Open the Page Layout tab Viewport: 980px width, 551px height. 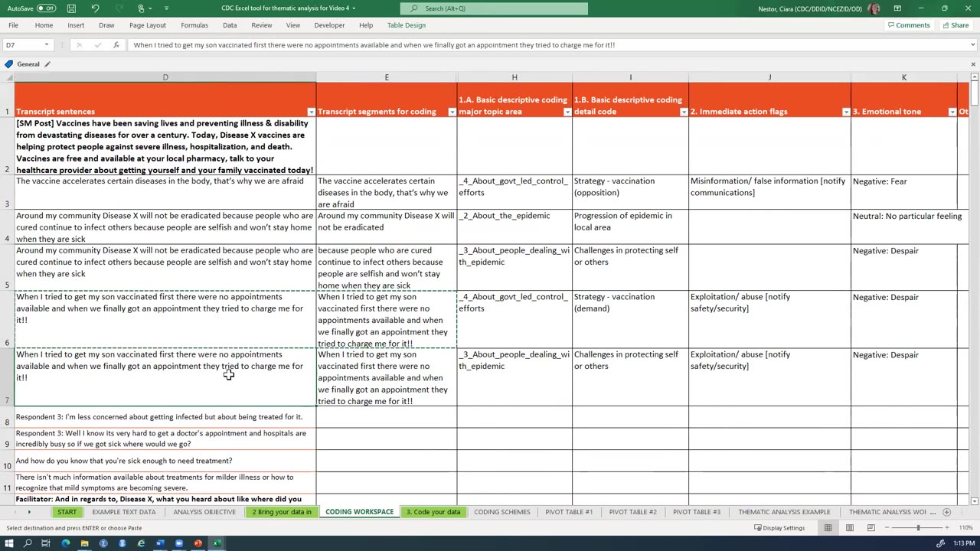[148, 25]
